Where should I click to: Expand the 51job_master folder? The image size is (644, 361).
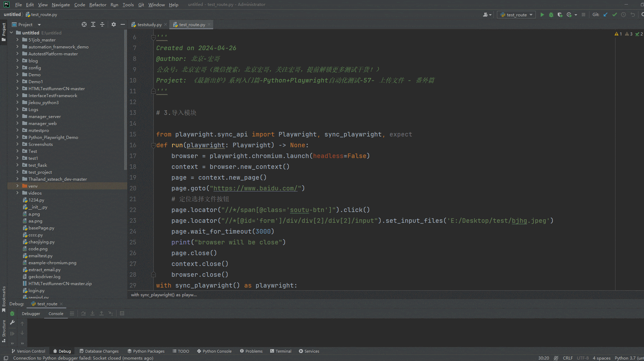click(x=17, y=40)
